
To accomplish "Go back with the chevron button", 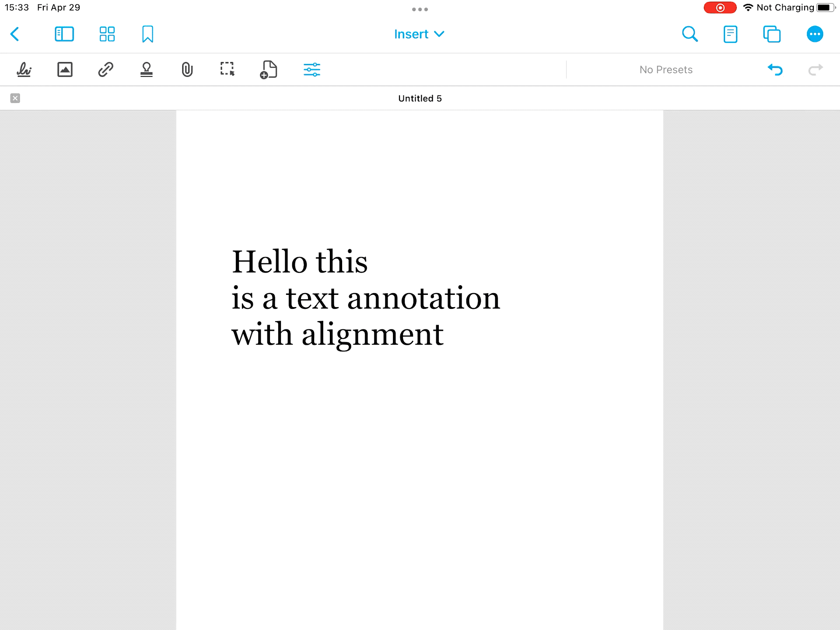I will tap(15, 34).
